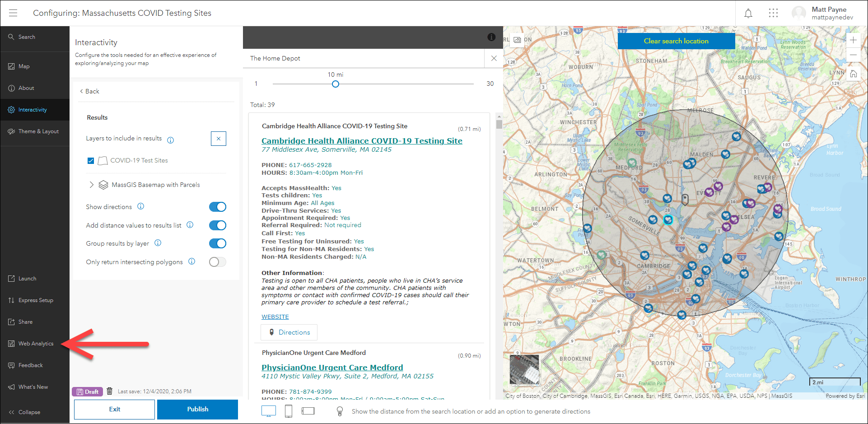Click the search location pin on map

tap(685, 200)
